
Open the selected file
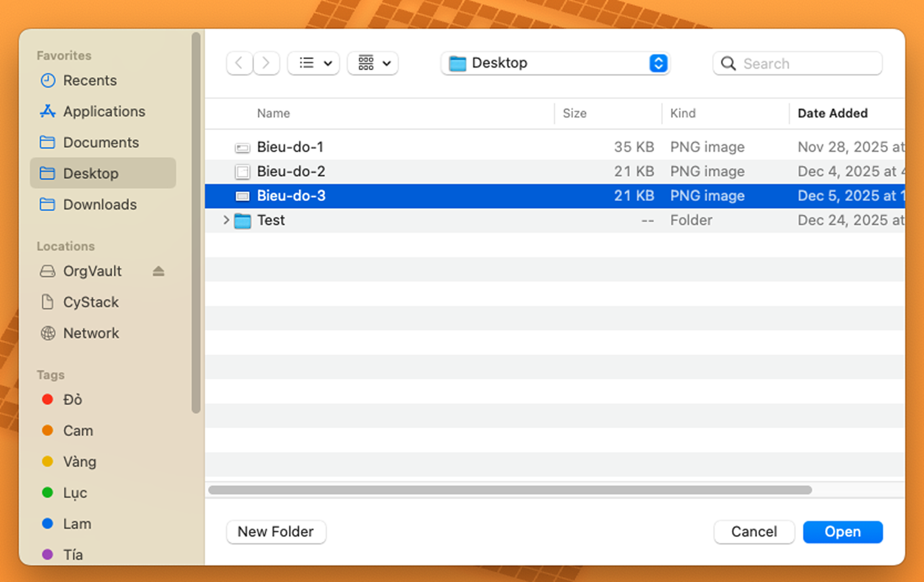click(x=843, y=532)
